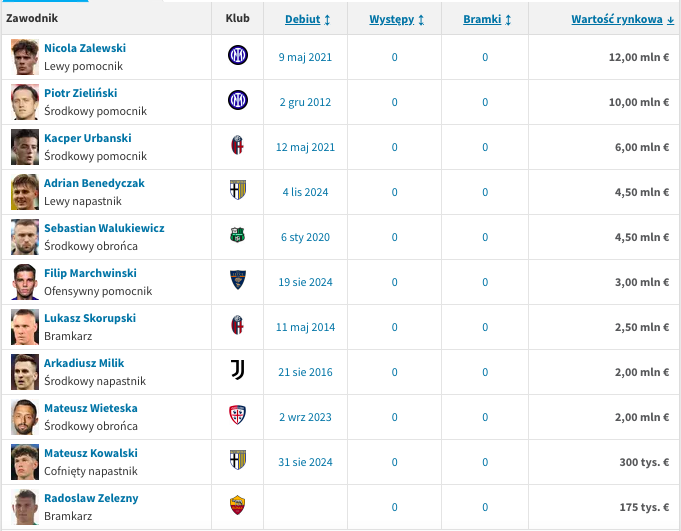Click Nicola Zalewski's portrait photo

coord(25,57)
